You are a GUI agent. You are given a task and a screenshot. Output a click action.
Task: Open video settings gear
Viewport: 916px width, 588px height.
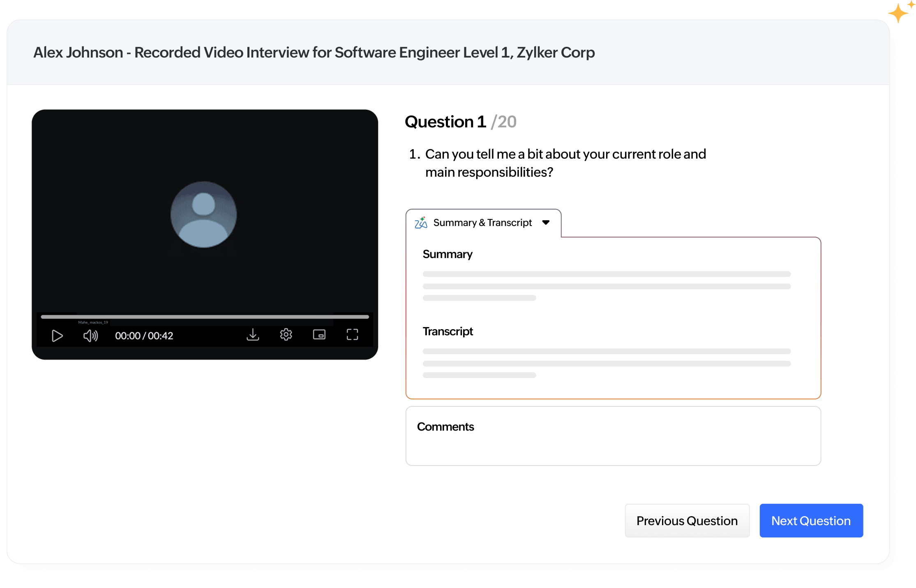coord(286,335)
